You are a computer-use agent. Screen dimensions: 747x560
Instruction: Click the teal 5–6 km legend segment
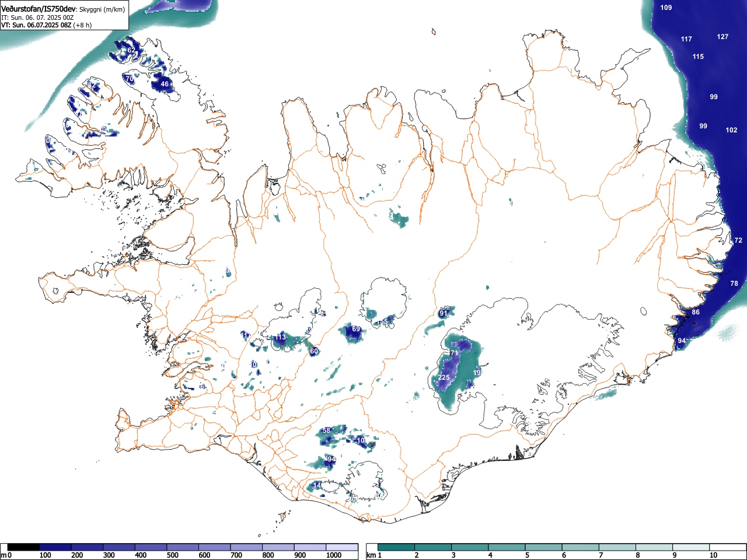point(543,547)
